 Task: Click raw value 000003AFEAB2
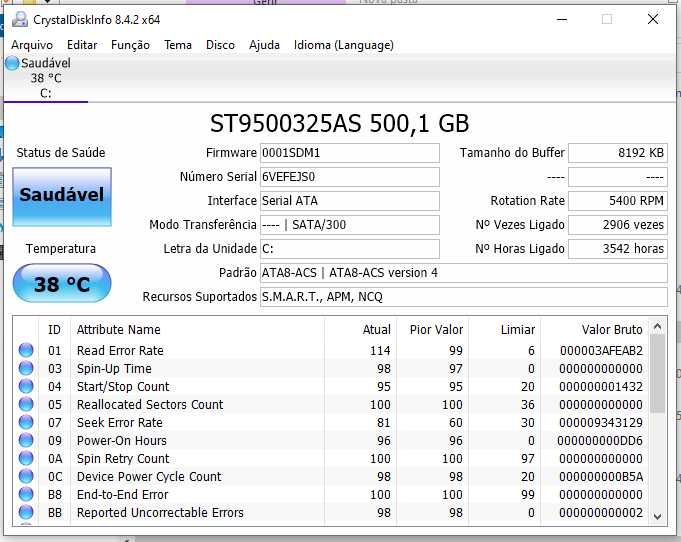pyautogui.click(x=601, y=350)
